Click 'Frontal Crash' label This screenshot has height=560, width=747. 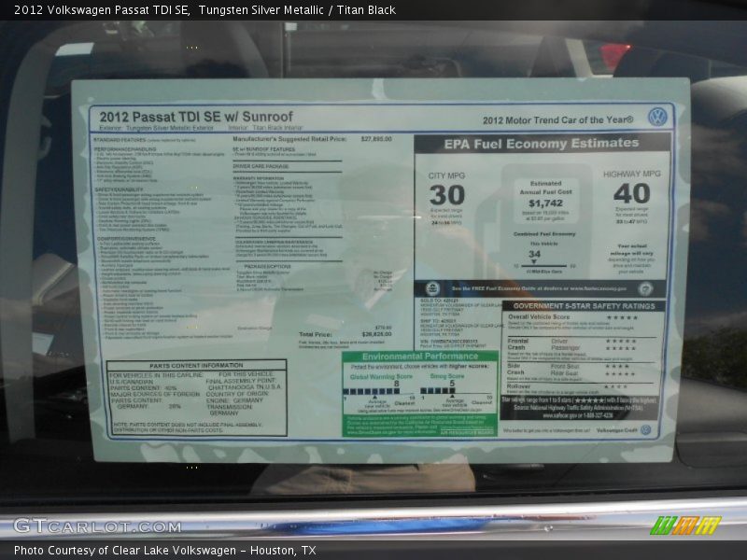[x=518, y=344]
